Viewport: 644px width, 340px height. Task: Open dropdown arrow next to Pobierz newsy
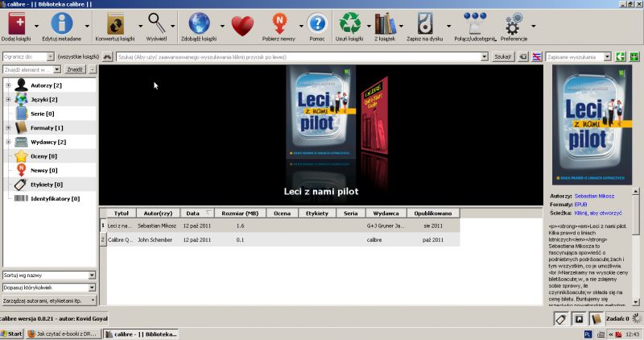(x=301, y=26)
